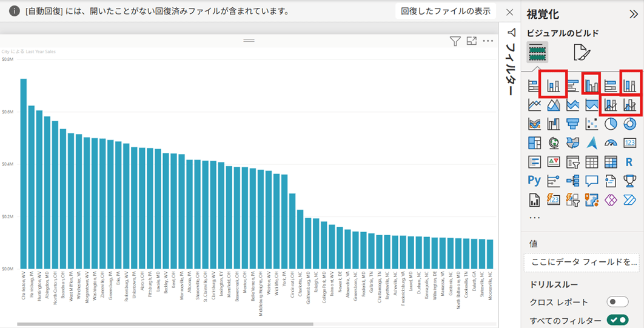Click the ドリルスルー section label
The width and height of the screenshot is (644, 328).
click(x=554, y=284)
